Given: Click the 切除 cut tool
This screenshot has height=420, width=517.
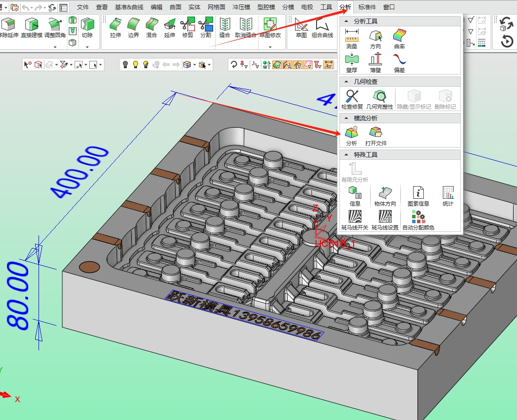Looking at the screenshot, I should point(87,28).
